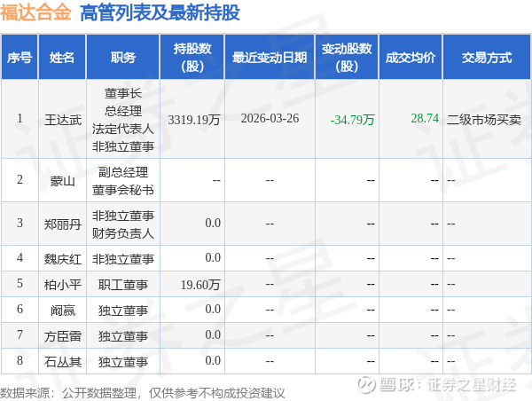Click the 28.74 average price
The height and width of the screenshot is (401, 532).
pyautogui.click(x=425, y=118)
